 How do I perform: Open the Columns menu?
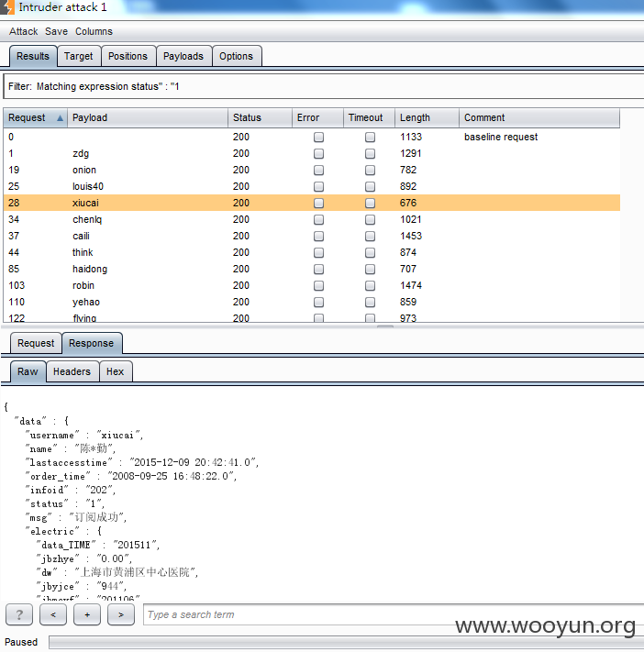click(94, 31)
